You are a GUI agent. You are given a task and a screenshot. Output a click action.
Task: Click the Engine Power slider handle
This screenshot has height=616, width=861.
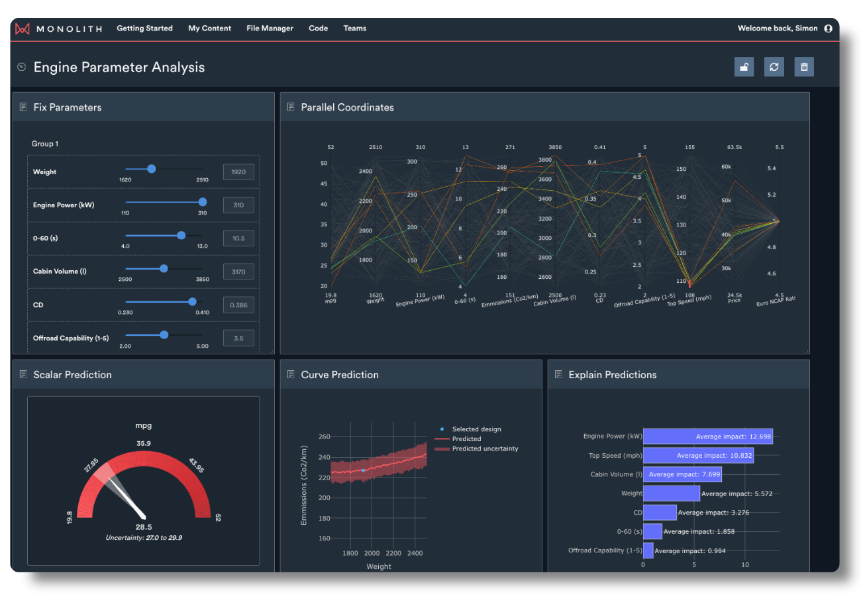pos(202,202)
